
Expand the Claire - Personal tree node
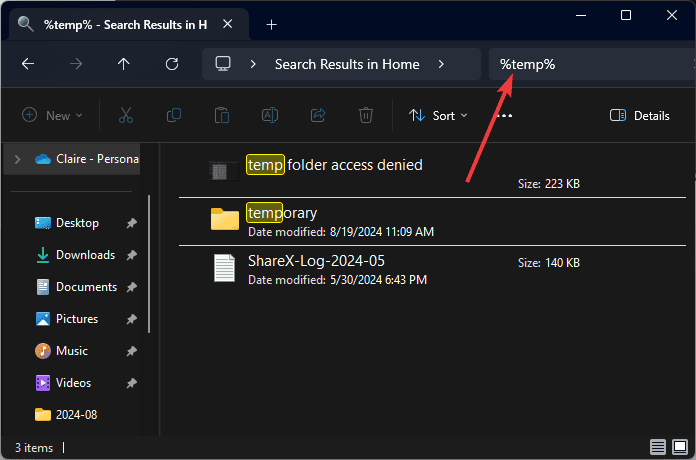coord(17,158)
